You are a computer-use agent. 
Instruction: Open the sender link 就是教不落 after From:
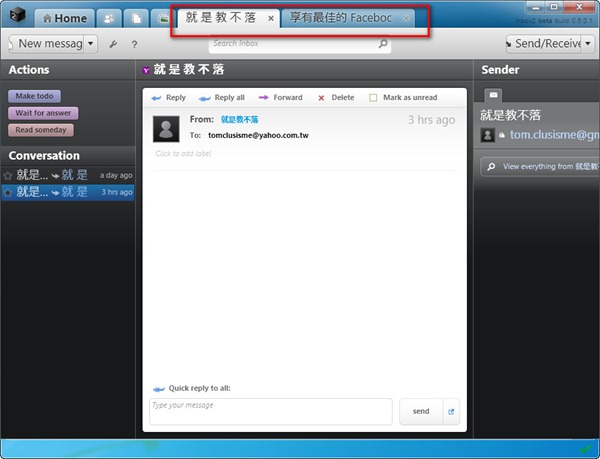240,119
